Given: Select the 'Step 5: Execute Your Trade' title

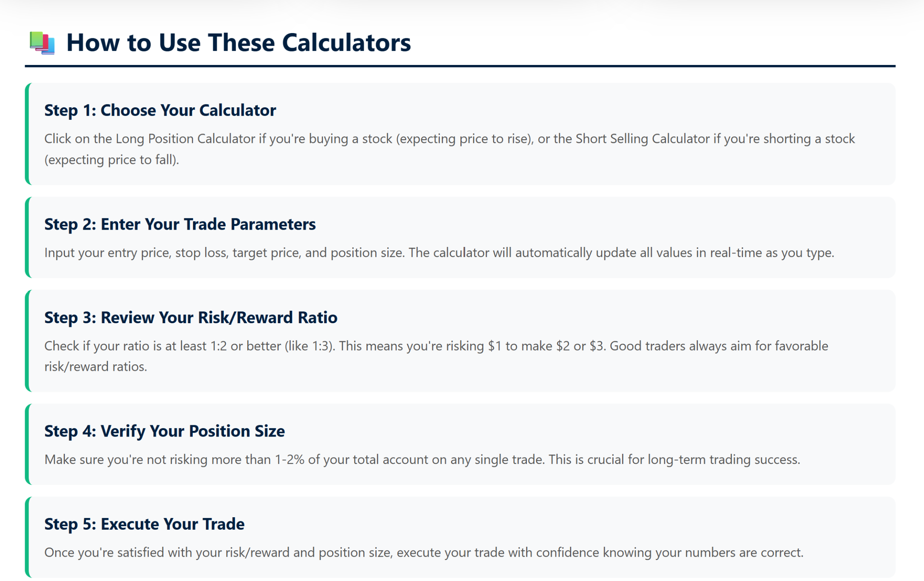Looking at the screenshot, I should (144, 524).
